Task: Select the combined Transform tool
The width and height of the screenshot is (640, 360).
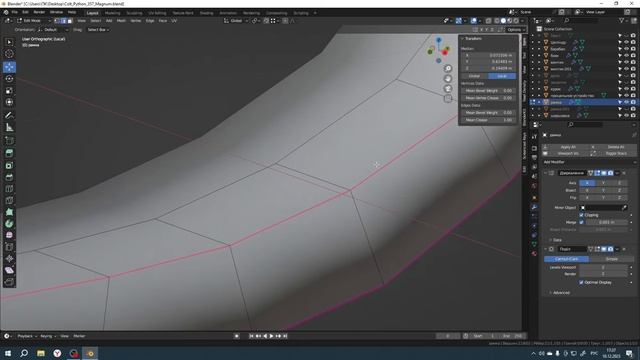Action: (x=9, y=102)
